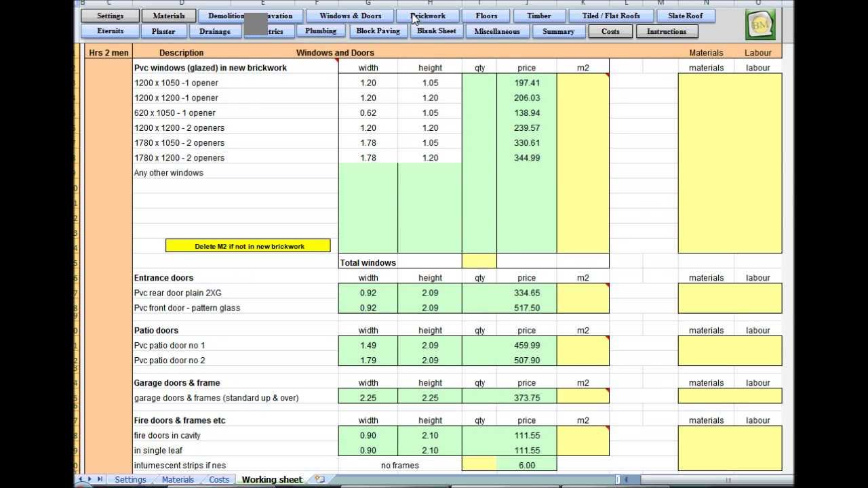
Task: Go to the Miscellaneous section
Action: pyautogui.click(x=497, y=31)
